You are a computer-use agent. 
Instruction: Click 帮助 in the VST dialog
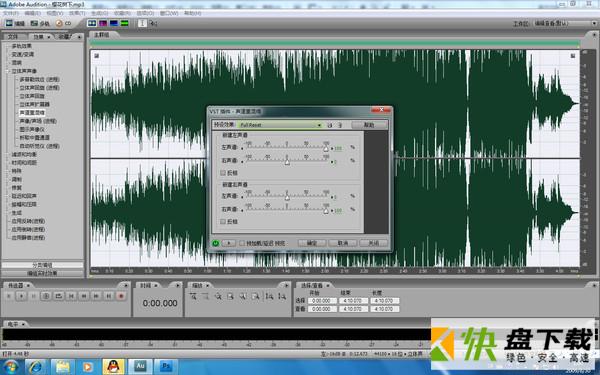(369, 125)
